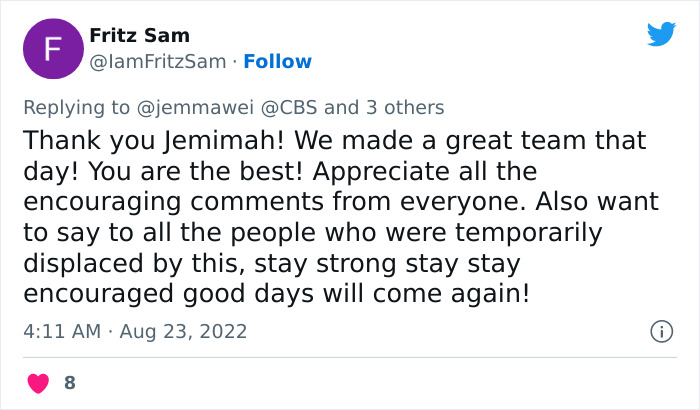The height and width of the screenshot is (410, 700).
Task: Click the 'Replying to' text
Action: (78, 107)
